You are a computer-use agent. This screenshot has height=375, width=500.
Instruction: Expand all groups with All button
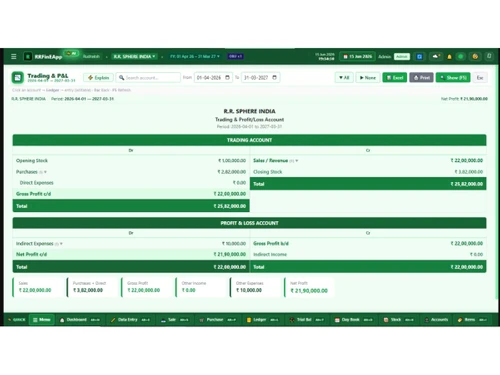344,78
